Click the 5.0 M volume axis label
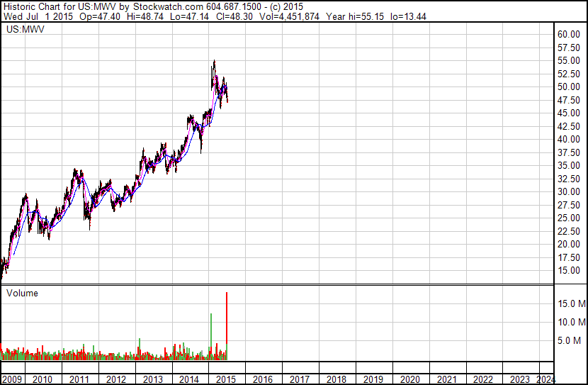 tap(572, 340)
